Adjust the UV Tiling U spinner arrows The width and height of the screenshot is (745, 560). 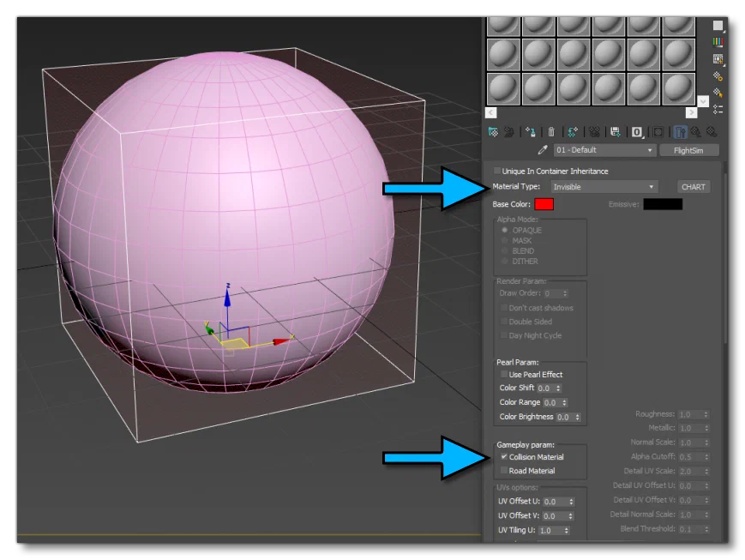click(x=567, y=530)
